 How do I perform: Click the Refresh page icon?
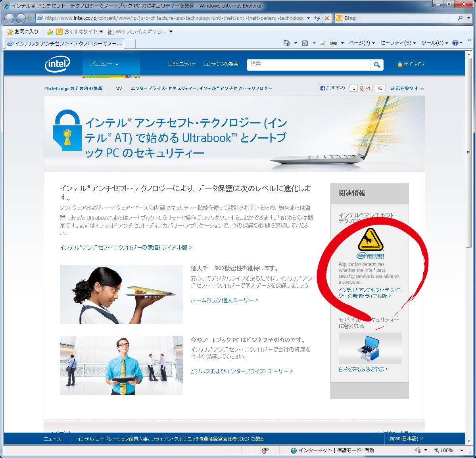[317, 18]
